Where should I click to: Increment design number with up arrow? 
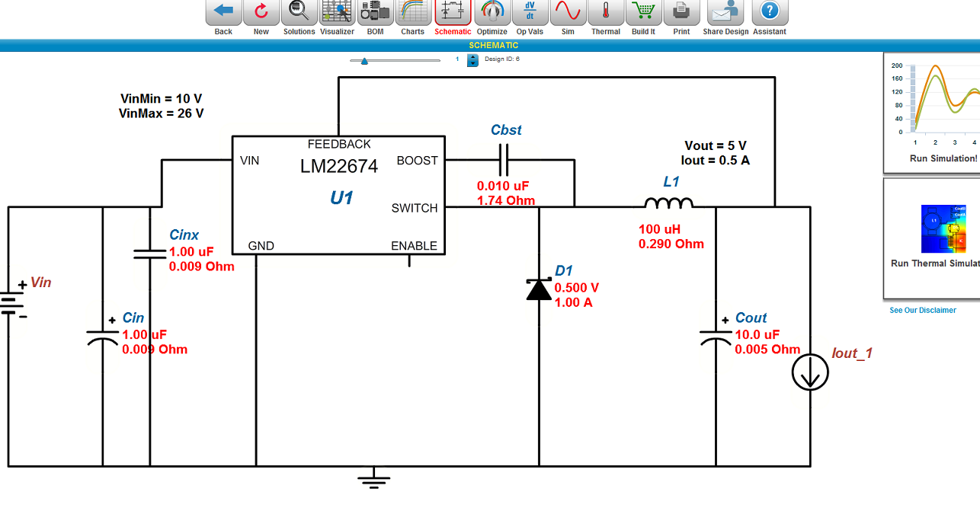click(472, 57)
